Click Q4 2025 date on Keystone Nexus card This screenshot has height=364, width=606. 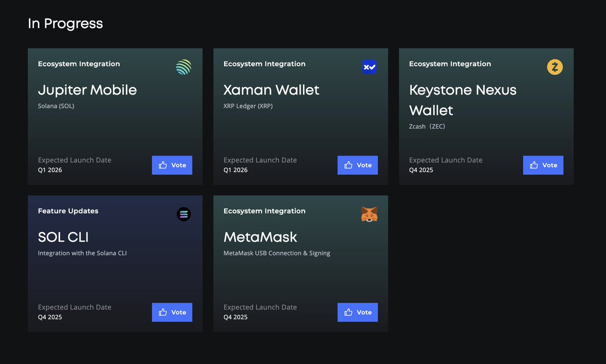coord(421,170)
